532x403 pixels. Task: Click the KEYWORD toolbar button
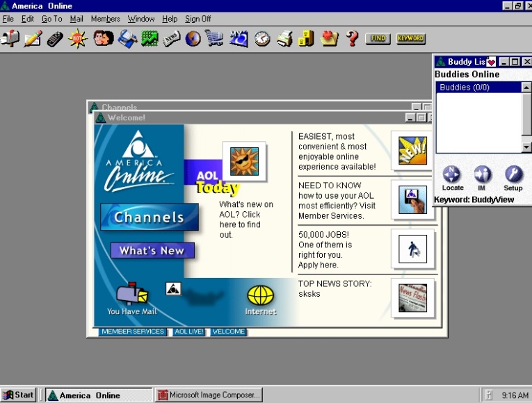pyautogui.click(x=410, y=39)
